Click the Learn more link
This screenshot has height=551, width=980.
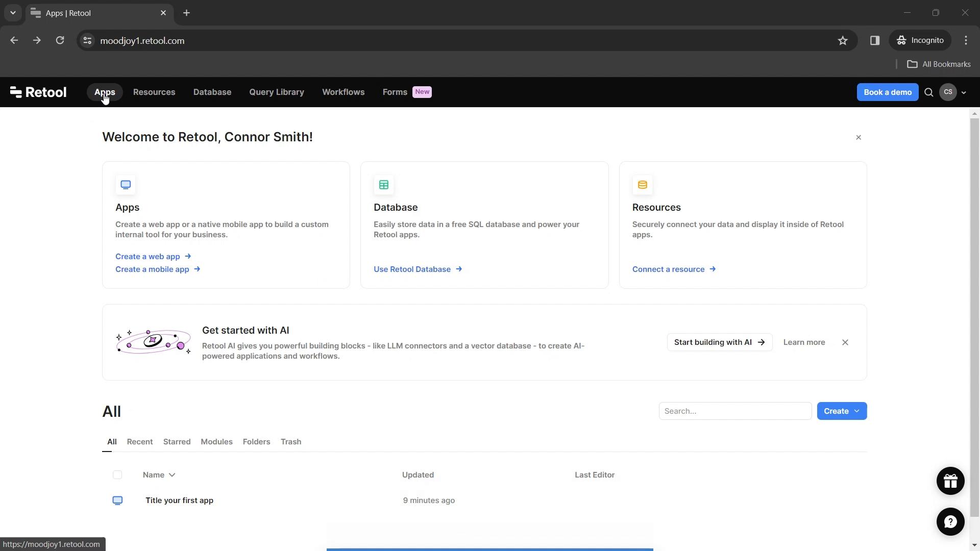tap(804, 342)
